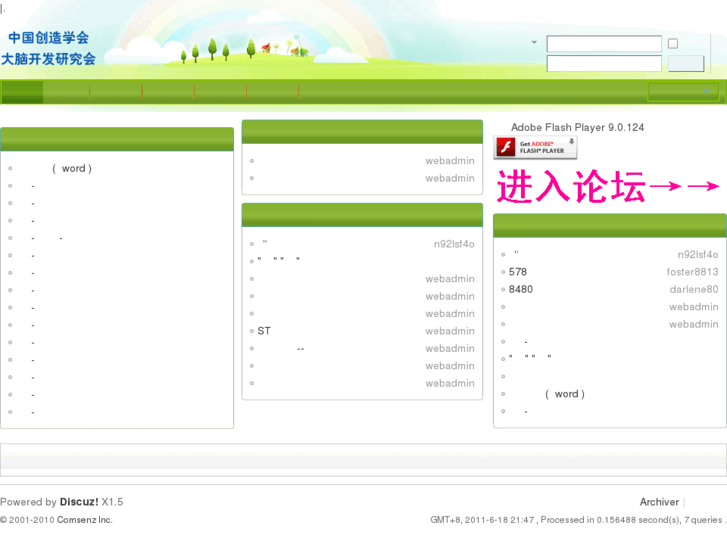View user darlene80's profile

694,289
